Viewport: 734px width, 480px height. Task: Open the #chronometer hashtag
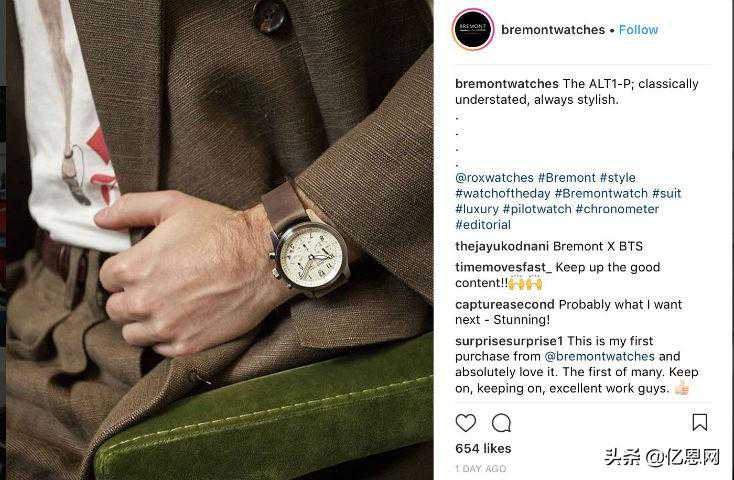pos(617,209)
